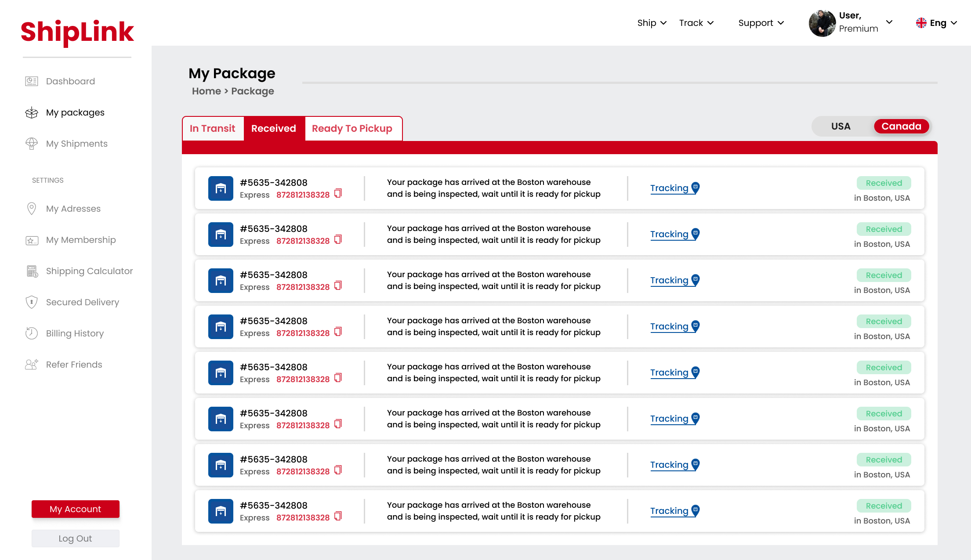Click My Adresses location pin icon
The width and height of the screenshot is (971, 560).
click(x=32, y=209)
